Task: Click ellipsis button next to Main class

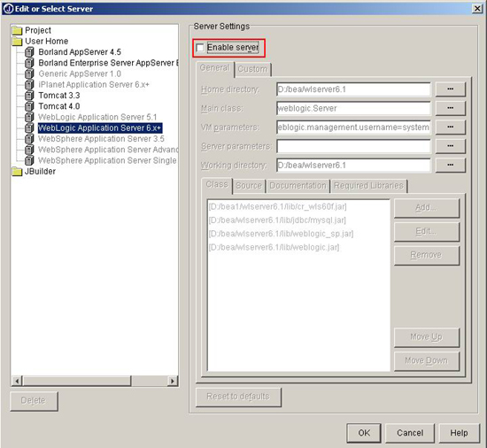Action: 451,108
